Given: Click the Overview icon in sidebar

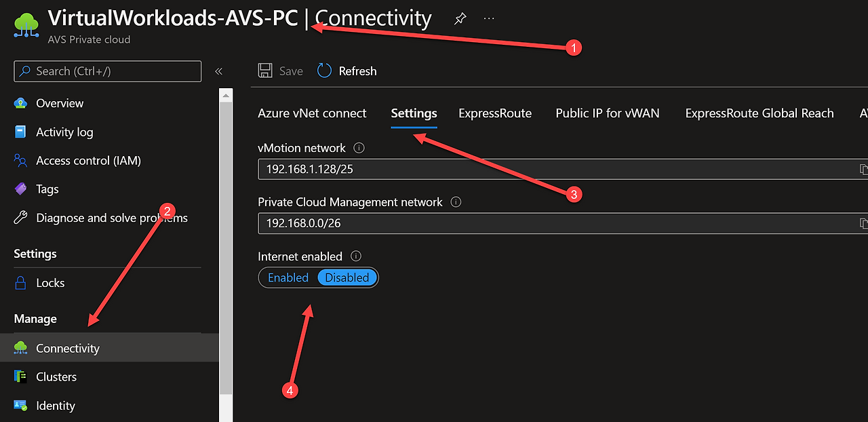Looking at the screenshot, I should pos(21,103).
